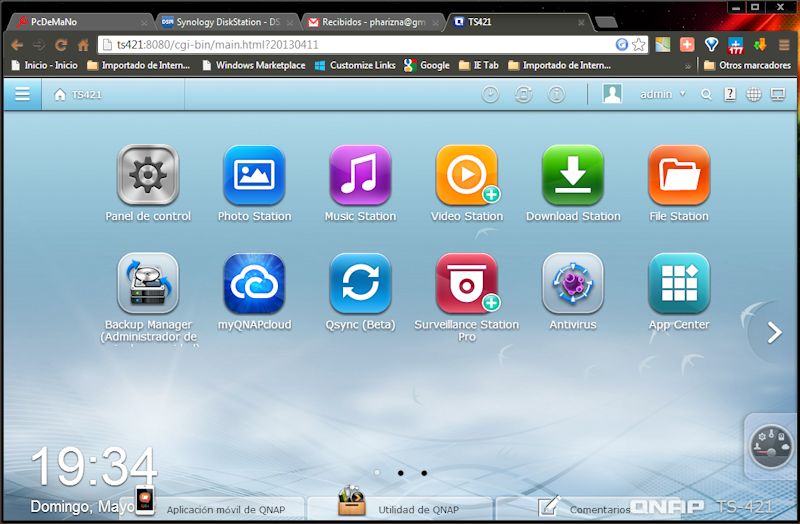The height and width of the screenshot is (524, 800).
Task: Switch to Recibidos Gmail tab
Action: [x=373, y=22]
